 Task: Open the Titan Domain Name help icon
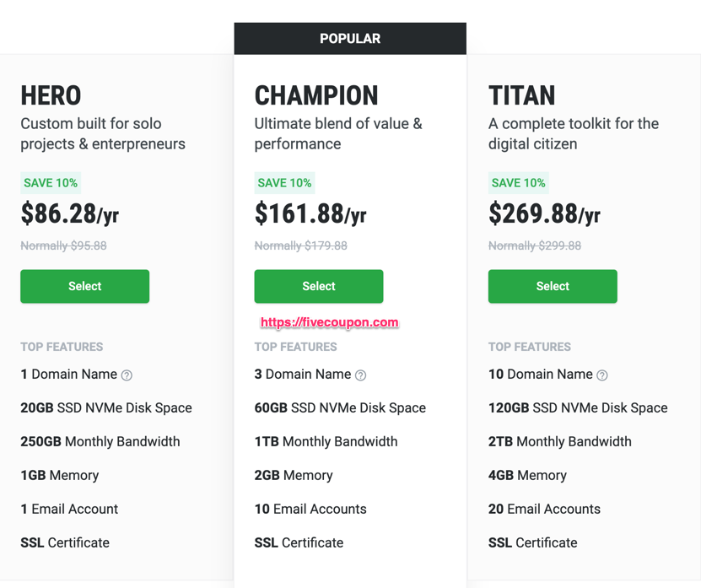click(x=602, y=375)
